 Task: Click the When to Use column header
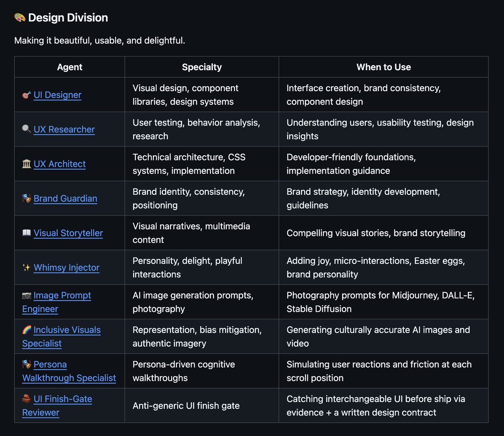[383, 67]
